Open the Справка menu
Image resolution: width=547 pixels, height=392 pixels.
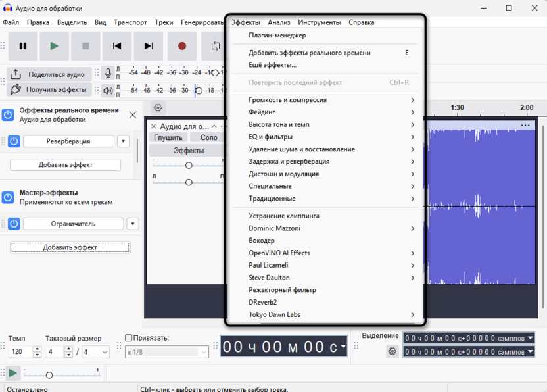362,22
